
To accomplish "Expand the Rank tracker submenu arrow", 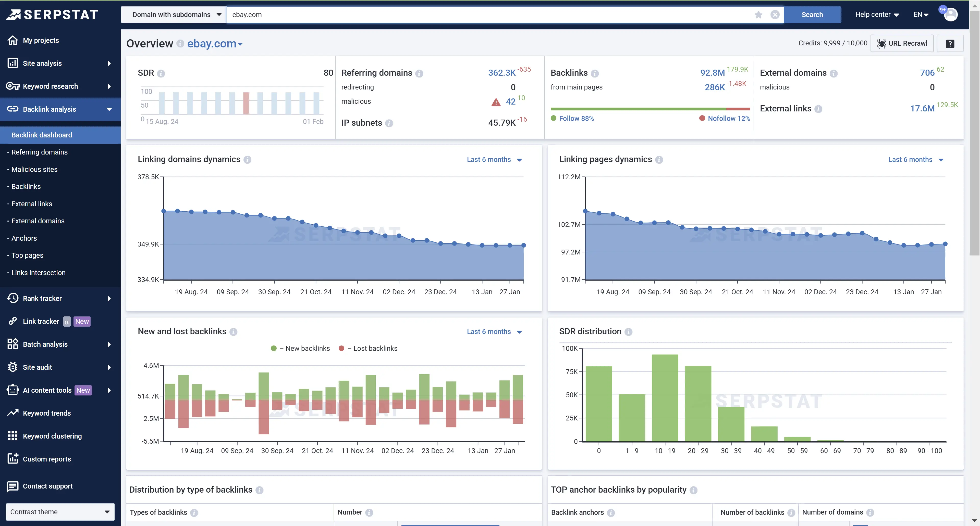I will (x=109, y=298).
